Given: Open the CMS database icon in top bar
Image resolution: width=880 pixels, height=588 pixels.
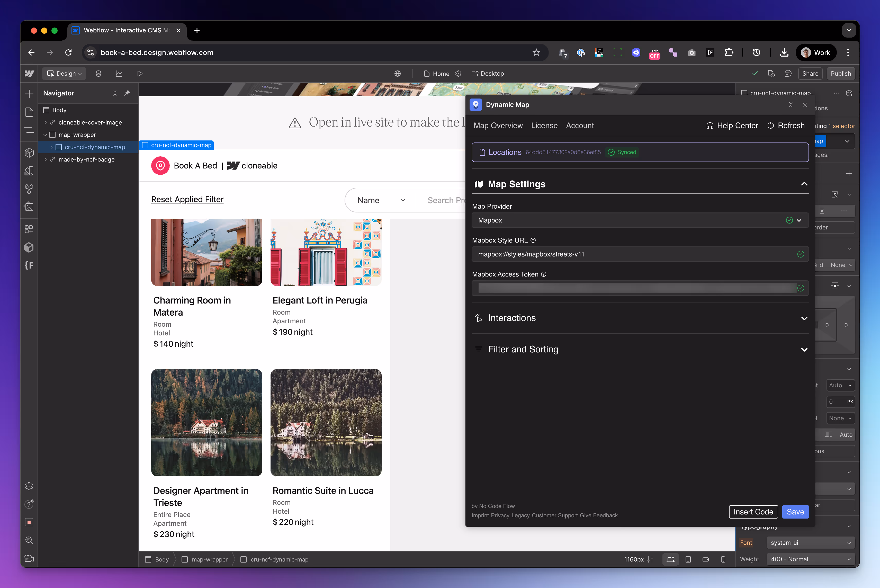Looking at the screenshot, I should [98, 74].
